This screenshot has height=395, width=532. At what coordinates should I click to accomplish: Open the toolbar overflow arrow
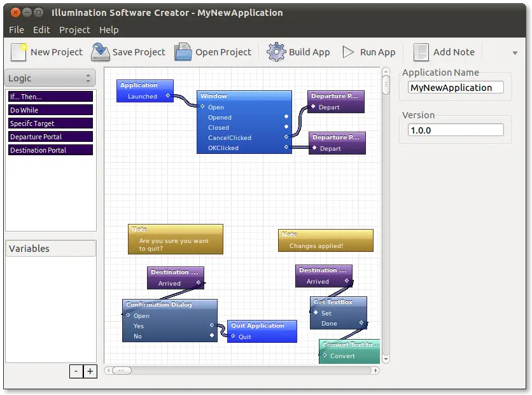point(515,53)
